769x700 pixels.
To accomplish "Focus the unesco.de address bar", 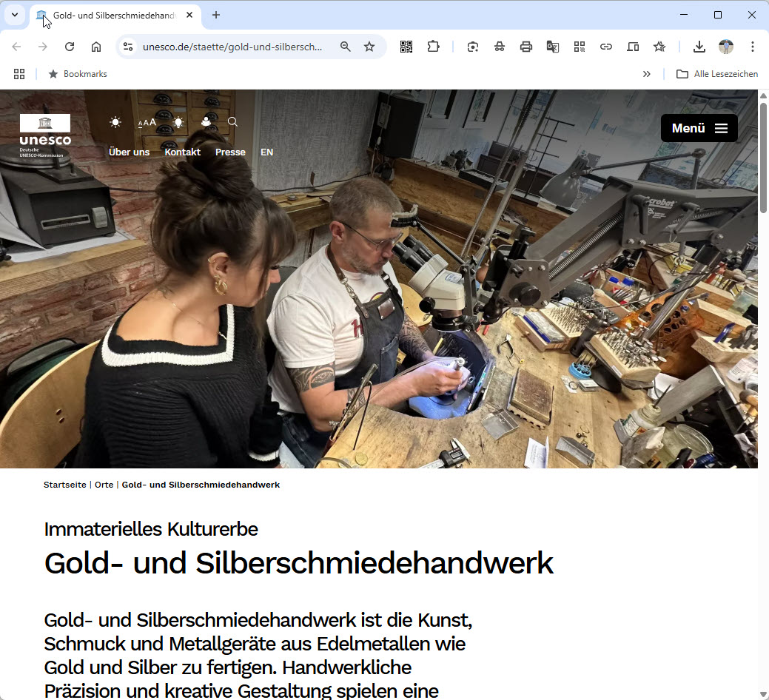I will coord(232,47).
